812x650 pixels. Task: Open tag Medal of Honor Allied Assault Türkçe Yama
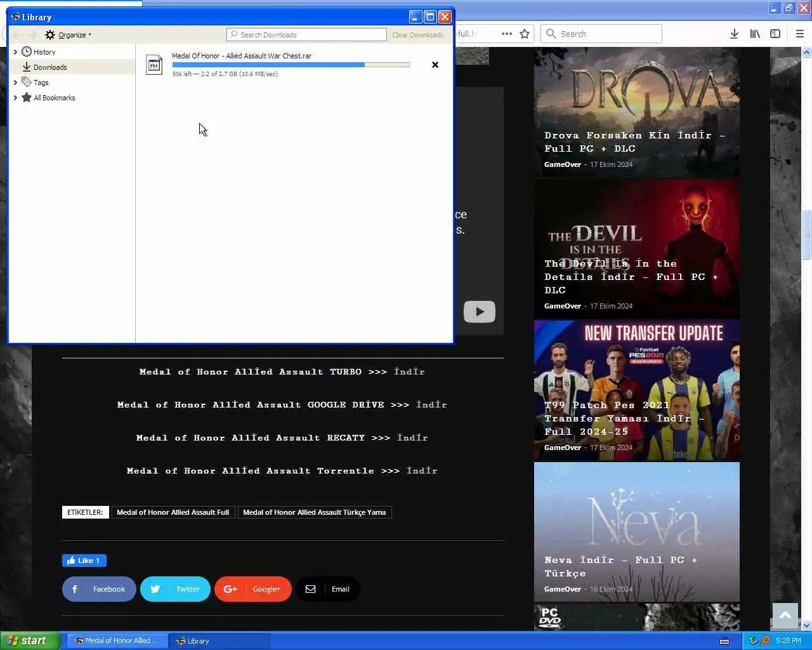tap(315, 512)
